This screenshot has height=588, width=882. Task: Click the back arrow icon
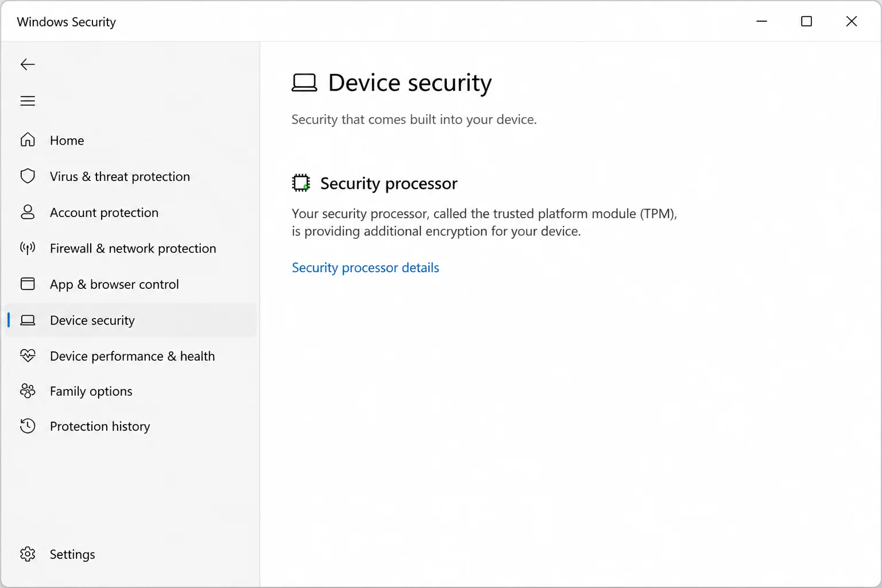coord(28,64)
